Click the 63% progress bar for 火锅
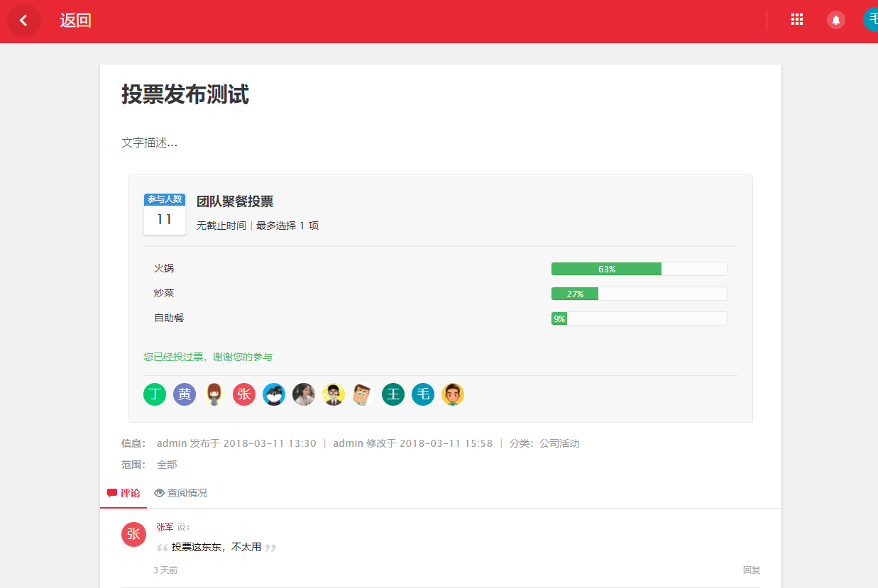 click(x=605, y=268)
